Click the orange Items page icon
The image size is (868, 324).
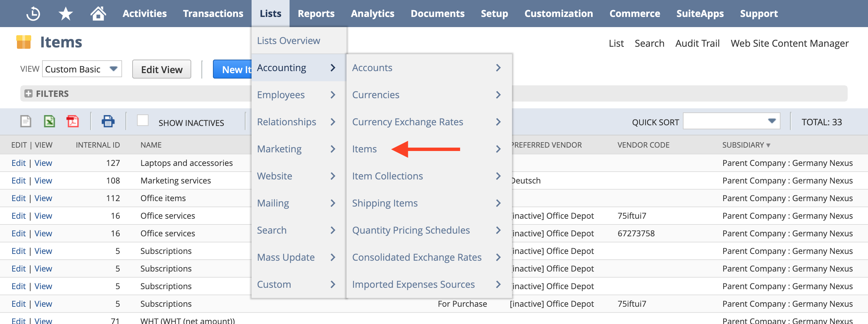[24, 42]
